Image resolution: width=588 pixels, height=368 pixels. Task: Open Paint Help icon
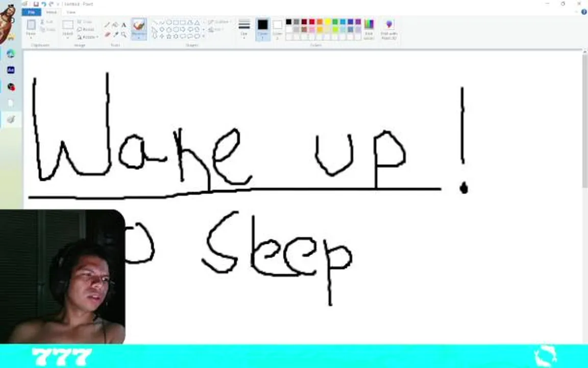(584, 12)
